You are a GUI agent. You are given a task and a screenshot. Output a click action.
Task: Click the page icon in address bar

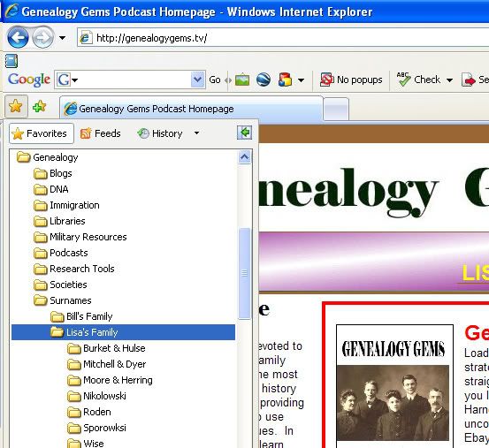click(x=86, y=38)
